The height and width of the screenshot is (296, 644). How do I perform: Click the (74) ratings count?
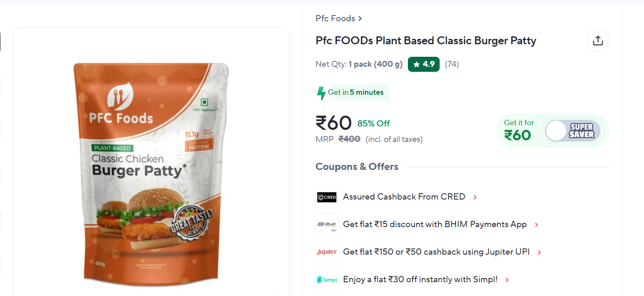pos(452,64)
